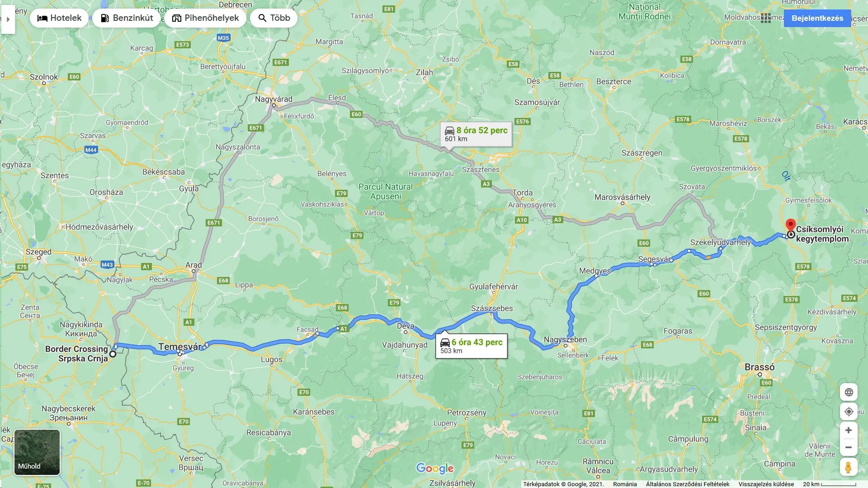Select the Street View pegman icon
The image size is (868, 488).
(849, 467)
